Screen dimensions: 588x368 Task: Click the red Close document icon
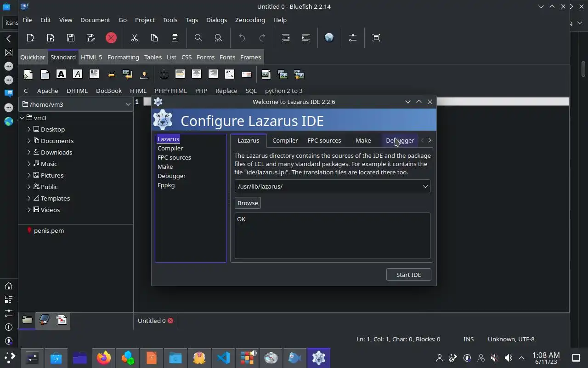[111, 38]
